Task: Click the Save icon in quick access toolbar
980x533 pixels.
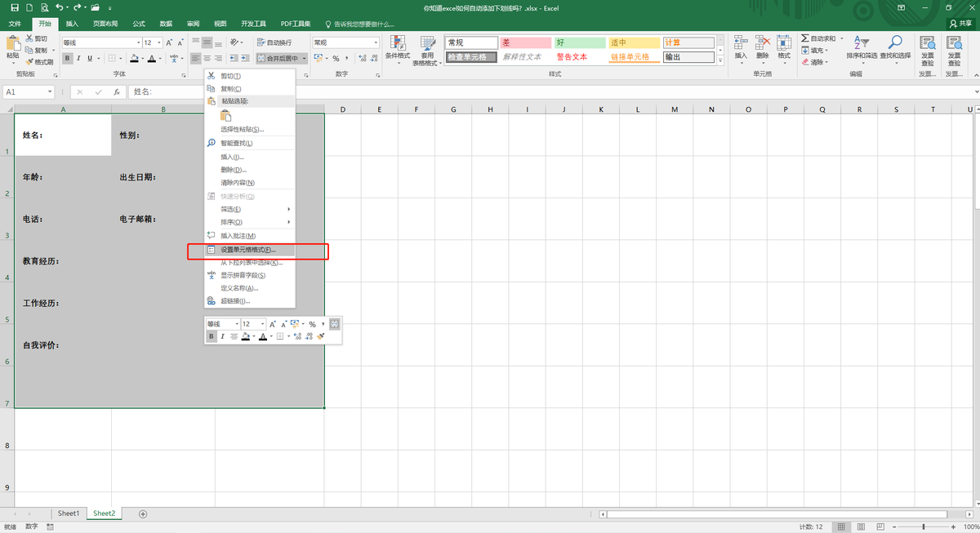Action: coord(15,7)
